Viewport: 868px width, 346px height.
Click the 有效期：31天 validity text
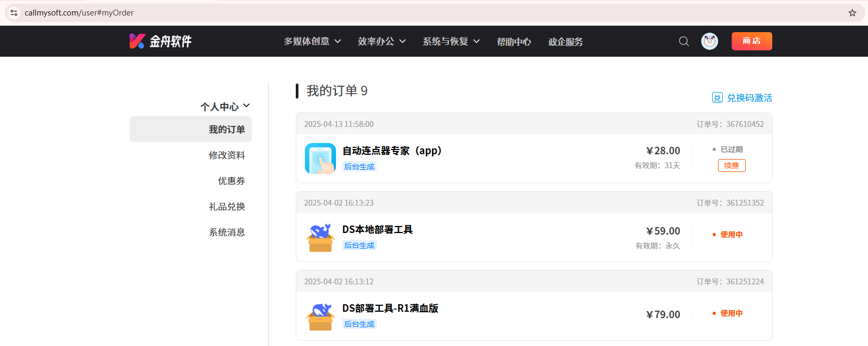(x=657, y=166)
